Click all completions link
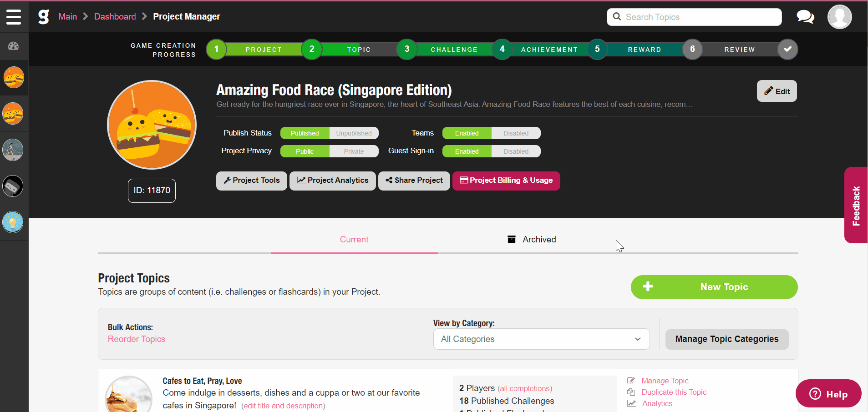 click(x=525, y=389)
